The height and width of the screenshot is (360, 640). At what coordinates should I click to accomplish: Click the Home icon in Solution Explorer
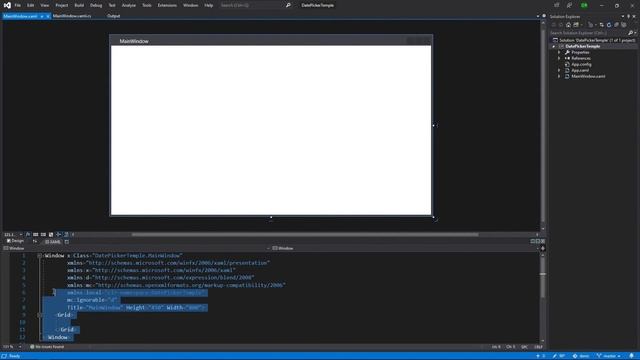tap(568, 25)
